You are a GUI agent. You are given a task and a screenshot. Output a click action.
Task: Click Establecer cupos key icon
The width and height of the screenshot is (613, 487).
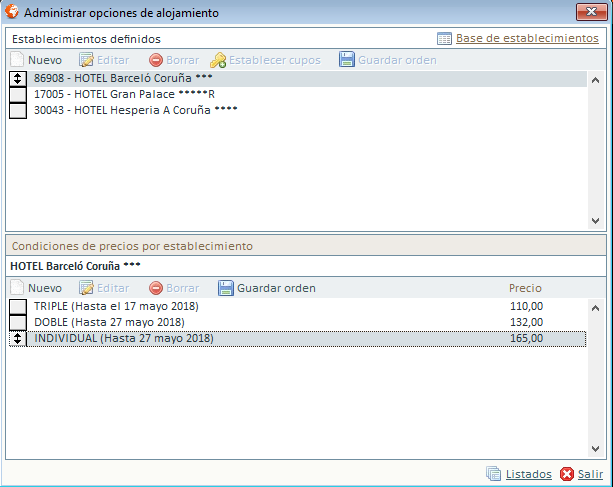(x=218, y=60)
